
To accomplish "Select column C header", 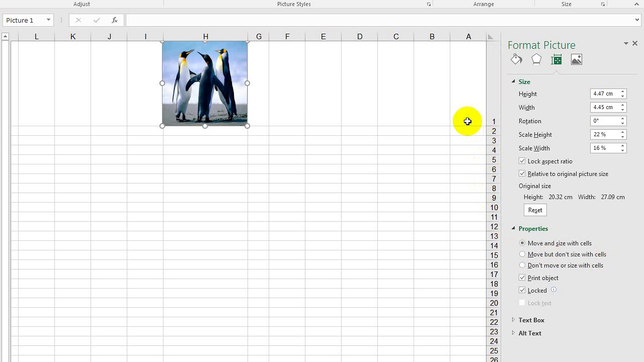I will [x=396, y=37].
